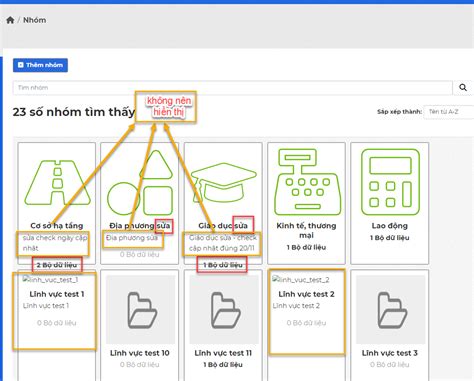Click description 'Địa phương sửa' under the title
The height and width of the screenshot is (381, 474).
click(132, 238)
